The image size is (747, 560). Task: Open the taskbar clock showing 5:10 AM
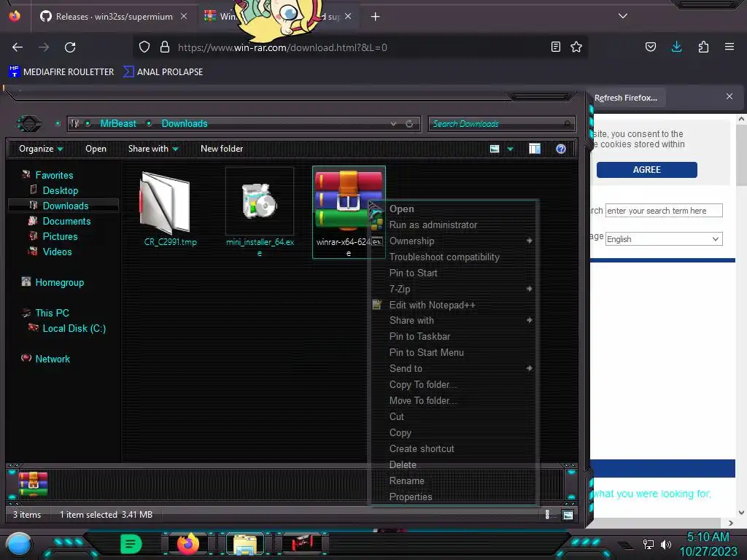(708, 544)
